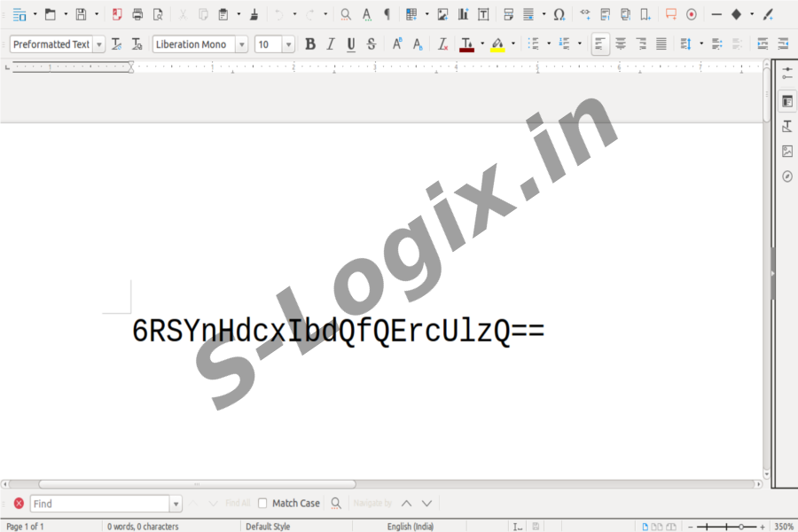Screen dimensions: 798x532
Task: Click the 350% zoom level
Action: [x=784, y=527]
